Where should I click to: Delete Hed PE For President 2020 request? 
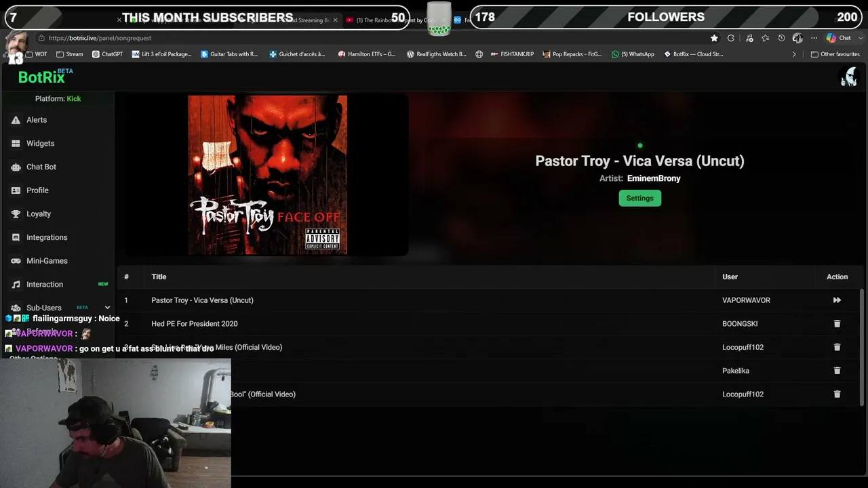tap(837, 324)
